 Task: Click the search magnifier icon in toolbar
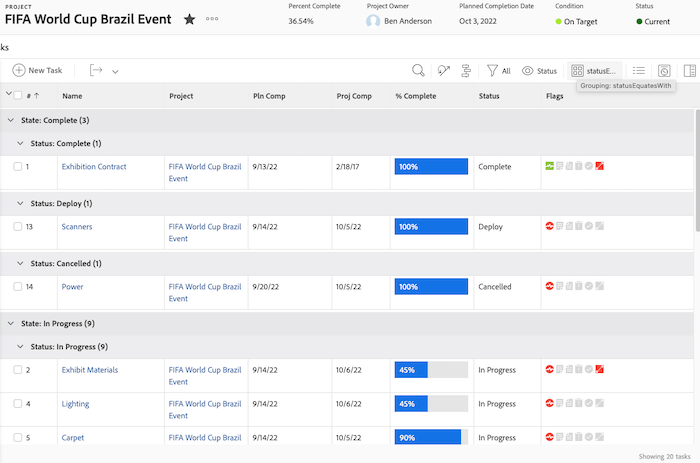click(418, 71)
